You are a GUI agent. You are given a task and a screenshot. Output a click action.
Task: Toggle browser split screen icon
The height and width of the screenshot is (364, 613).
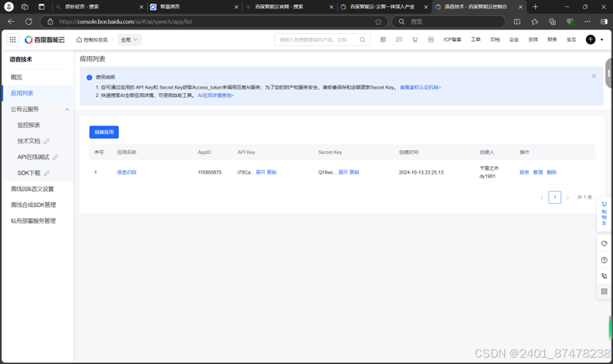517,22
